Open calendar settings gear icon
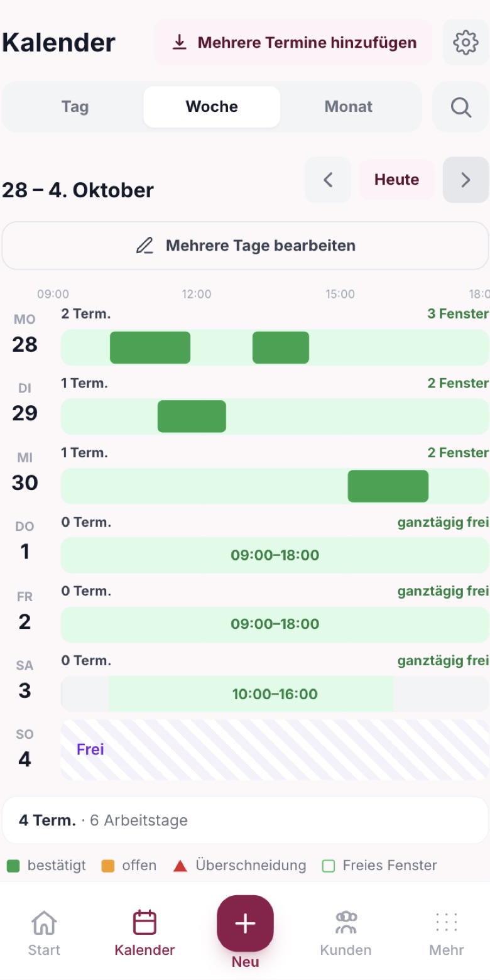This screenshot has width=490, height=980. pyautogui.click(x=465, y=42)
